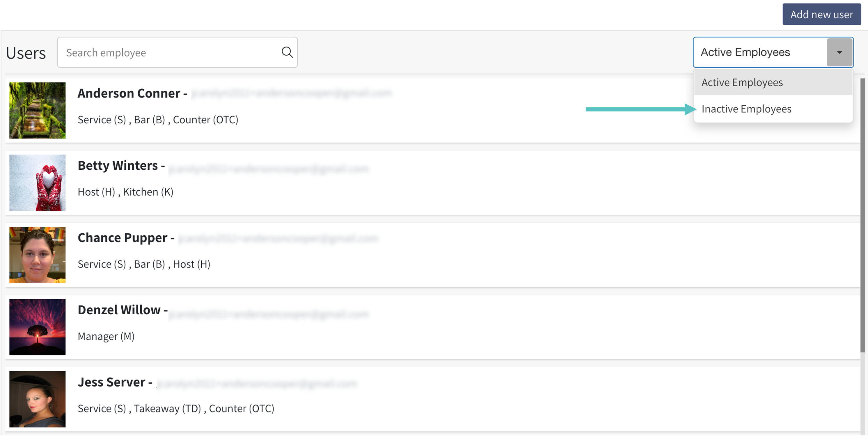
Task: Collapse the Active Employees dropdown arrow
Action: pos(839,52)
